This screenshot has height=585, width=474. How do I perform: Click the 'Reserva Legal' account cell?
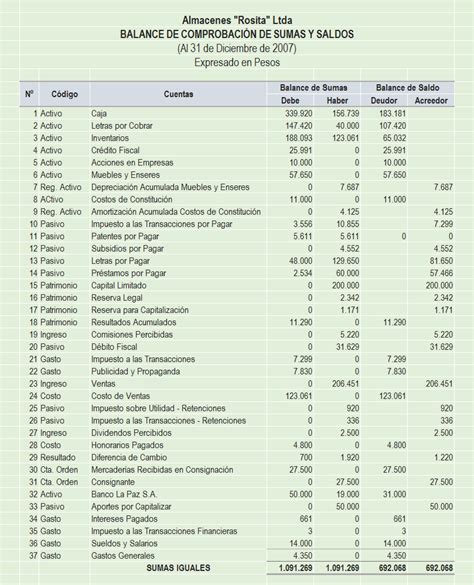tap(117, 298)
